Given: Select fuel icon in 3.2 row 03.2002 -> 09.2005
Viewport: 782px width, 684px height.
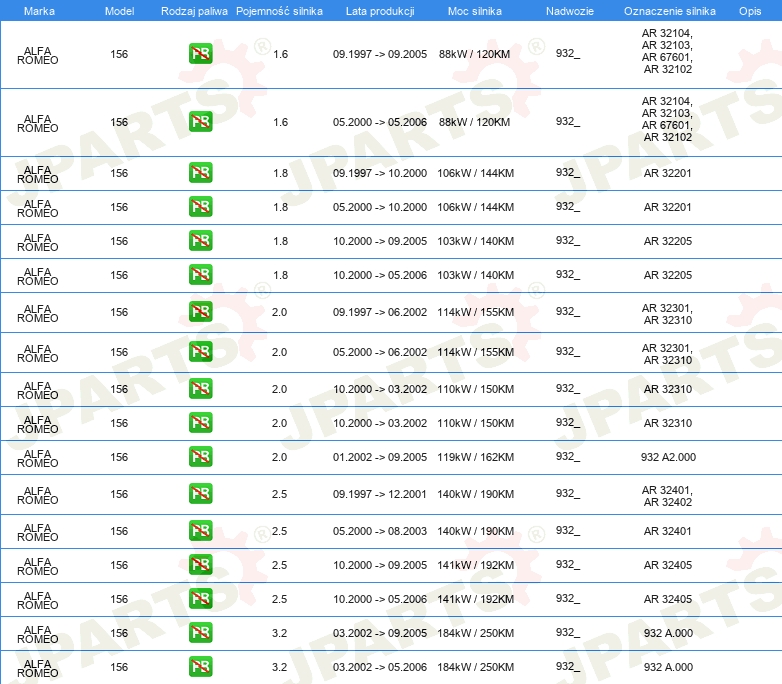Looking at the screenshot, I should (x=200, y=633).
